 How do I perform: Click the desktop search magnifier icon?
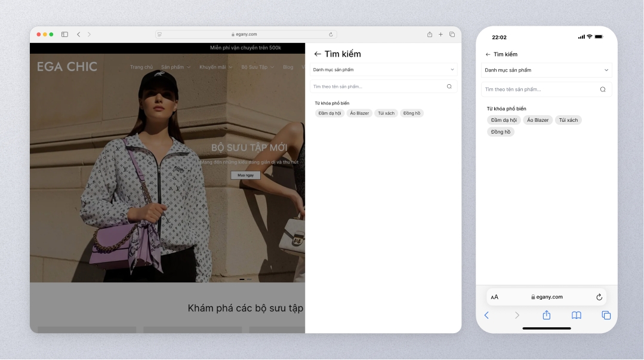click(x=449, y=87)
